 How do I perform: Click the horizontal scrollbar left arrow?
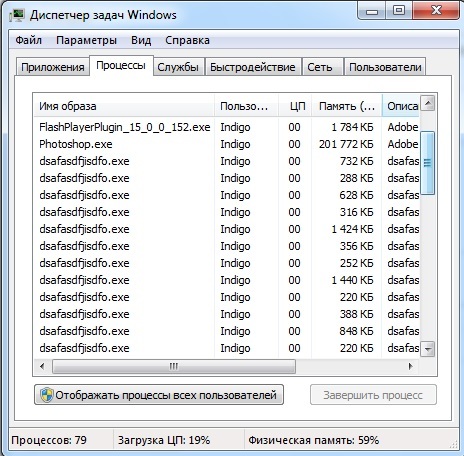42,366
